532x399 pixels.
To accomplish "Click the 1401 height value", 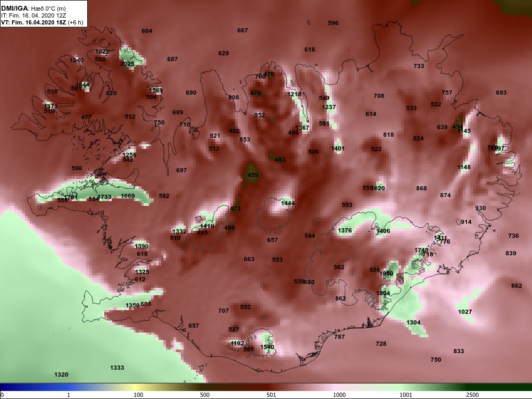I will (x=338, y=148).
